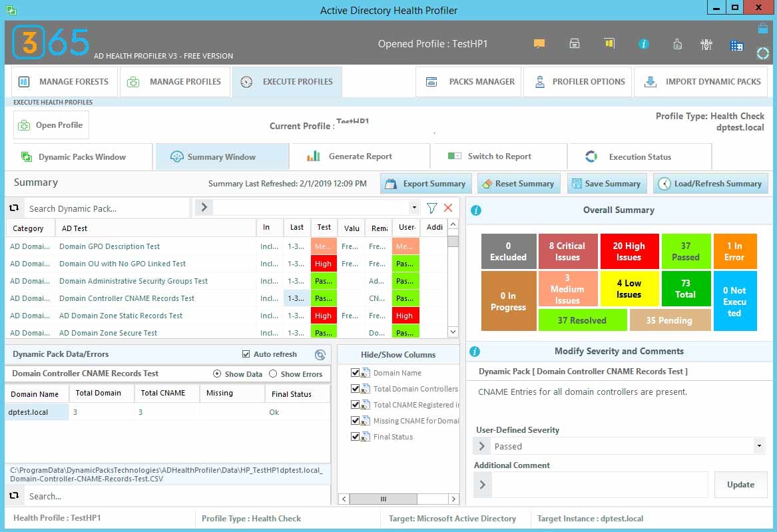Switch to Execute Profiles tab
Image resolution: width=777 pixels, height=532 pixels.
(x=287, y=82)
